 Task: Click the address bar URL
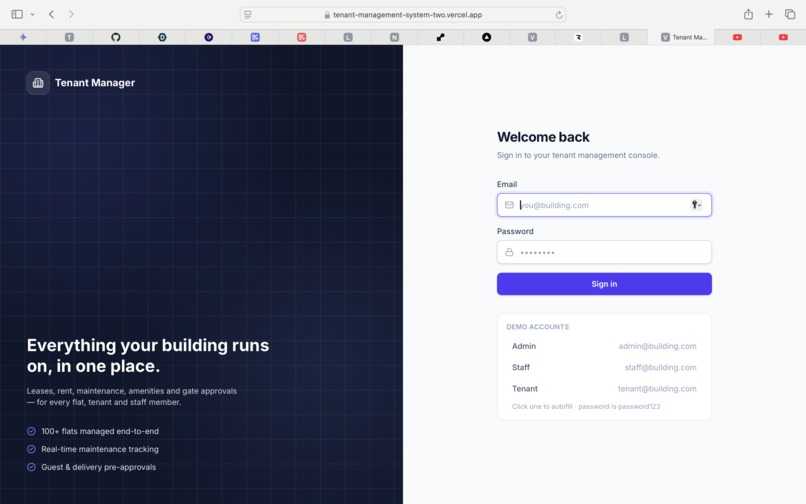[407, 15]
